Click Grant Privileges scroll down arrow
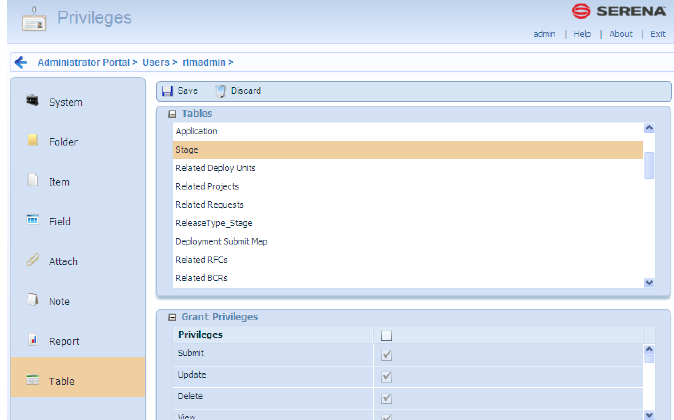 point(649,415)
